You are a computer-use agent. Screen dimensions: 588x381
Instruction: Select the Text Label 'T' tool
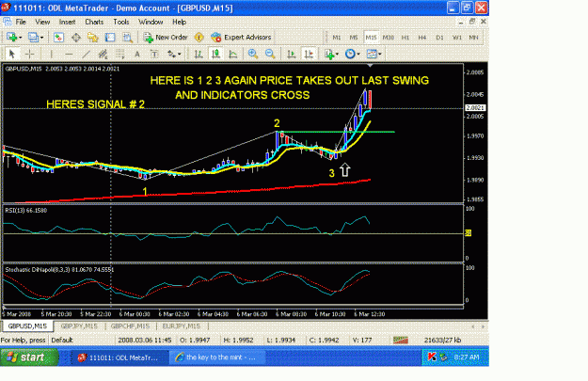coord(154,54)
